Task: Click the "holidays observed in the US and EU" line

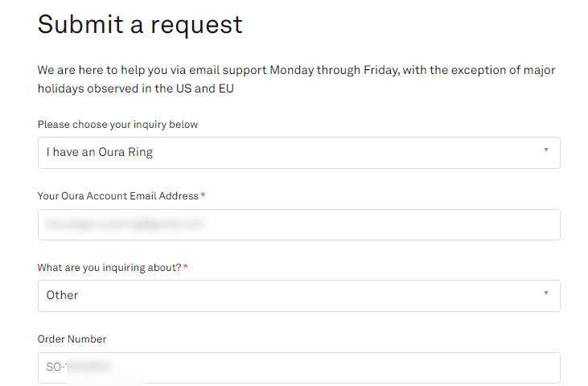Action: pyautogui.click(x=135, y=88)
